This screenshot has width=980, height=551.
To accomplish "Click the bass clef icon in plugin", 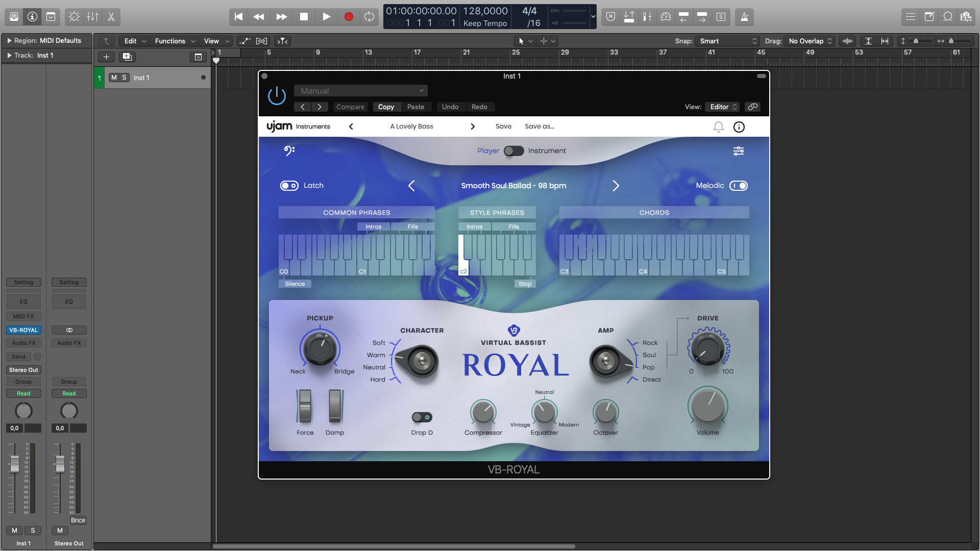I will (289, 151).
